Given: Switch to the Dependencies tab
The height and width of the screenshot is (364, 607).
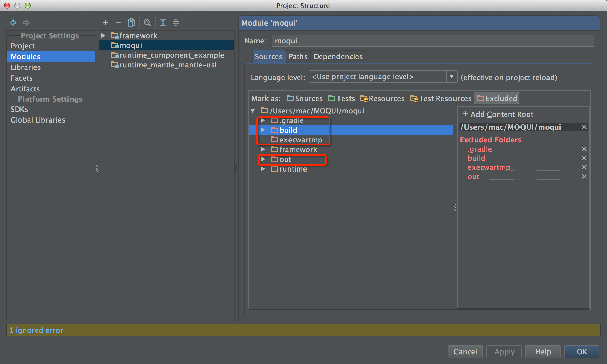Looking at the screenshot, I should click(338, 57).
